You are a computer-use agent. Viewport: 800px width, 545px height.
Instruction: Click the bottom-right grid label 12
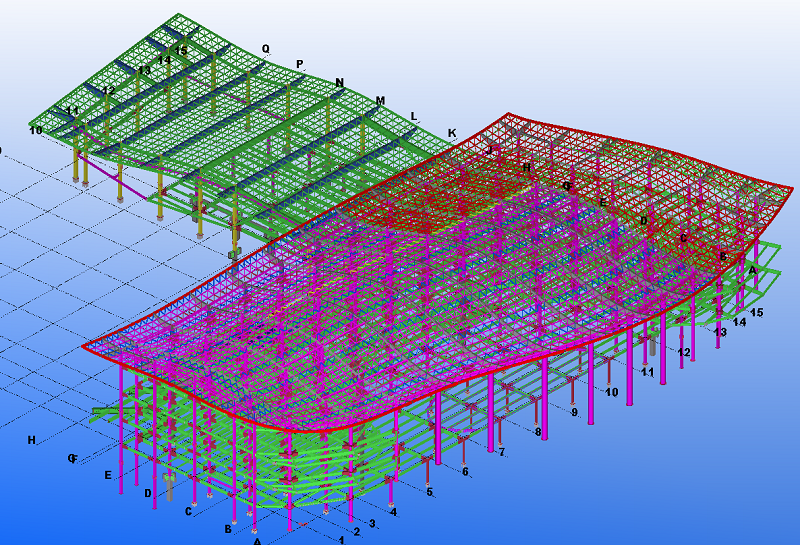(x=684, y=353)
